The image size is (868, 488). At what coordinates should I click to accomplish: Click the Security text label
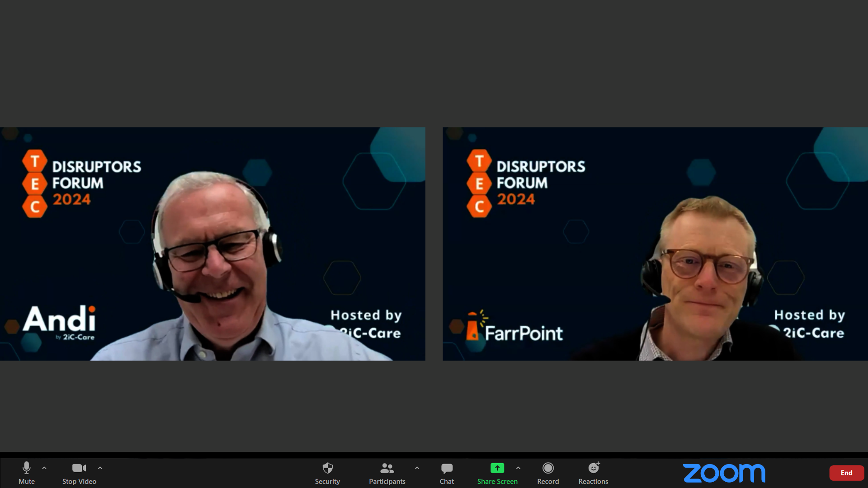click(x=327, y=482)
